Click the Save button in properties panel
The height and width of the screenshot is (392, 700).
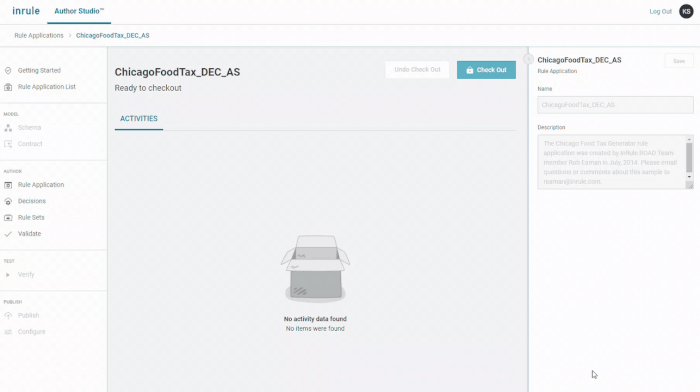tap(679, 61)
